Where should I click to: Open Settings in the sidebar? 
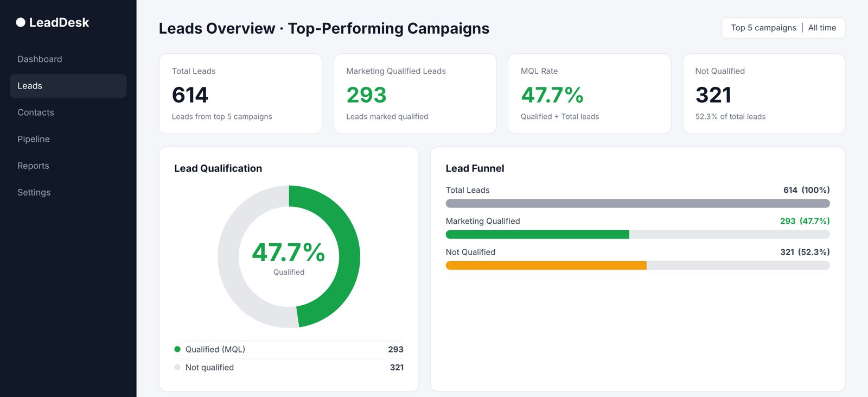coord(68,192)
